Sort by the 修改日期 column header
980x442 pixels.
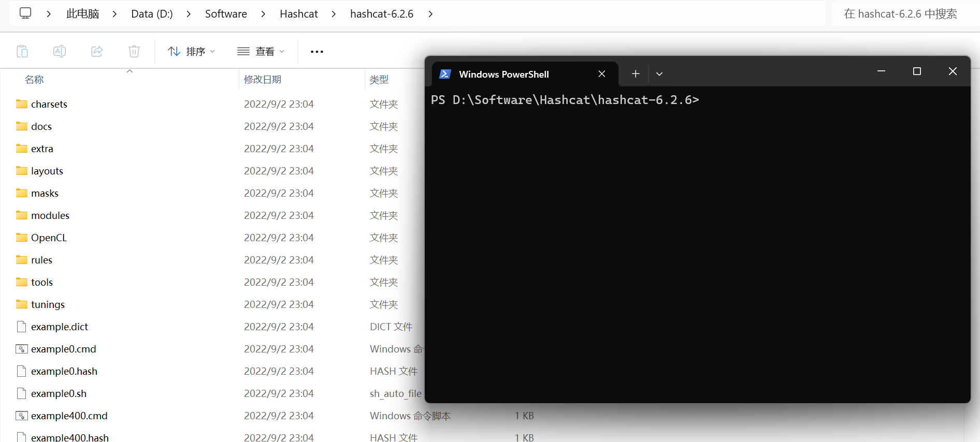coord(263,79)
